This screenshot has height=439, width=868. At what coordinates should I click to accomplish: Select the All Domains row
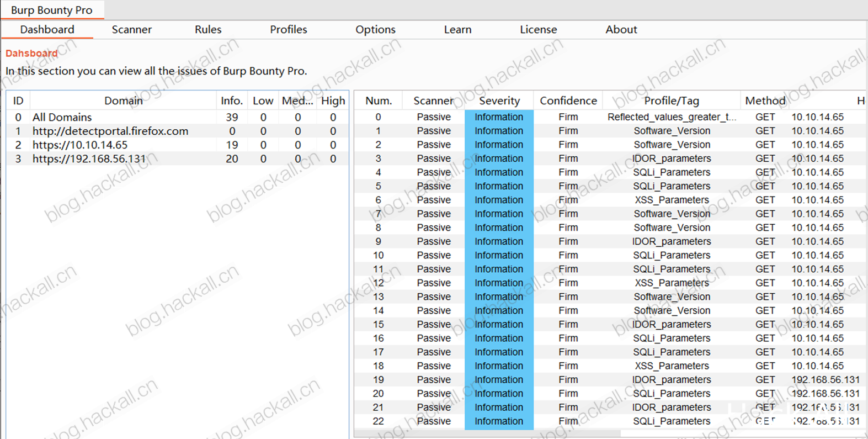(177, 117)
